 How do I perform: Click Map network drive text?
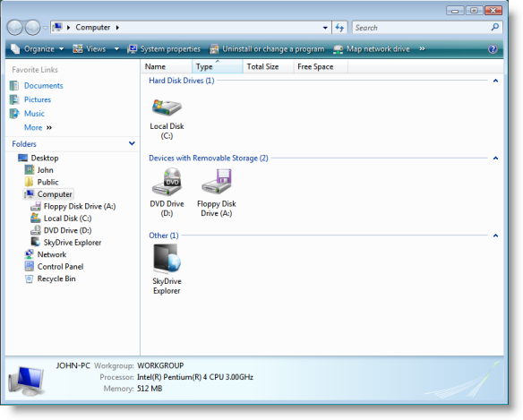pyautogui.click(x=378, y=49)
